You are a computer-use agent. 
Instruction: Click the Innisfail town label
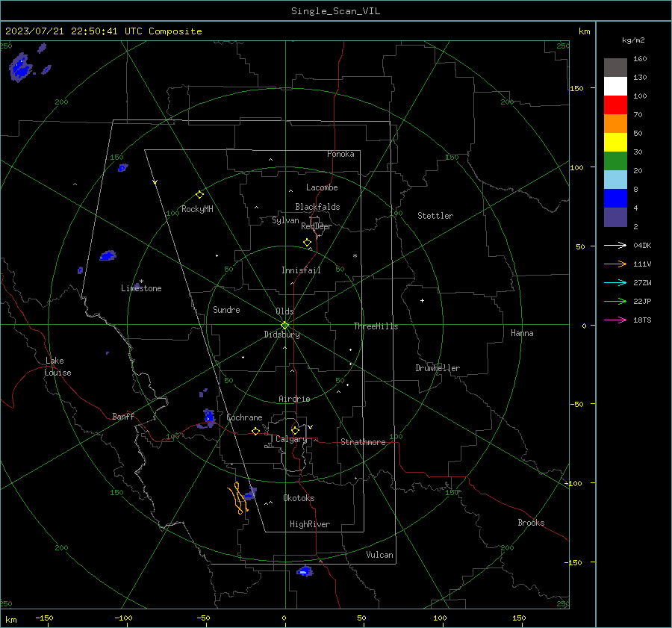[301, 270]
